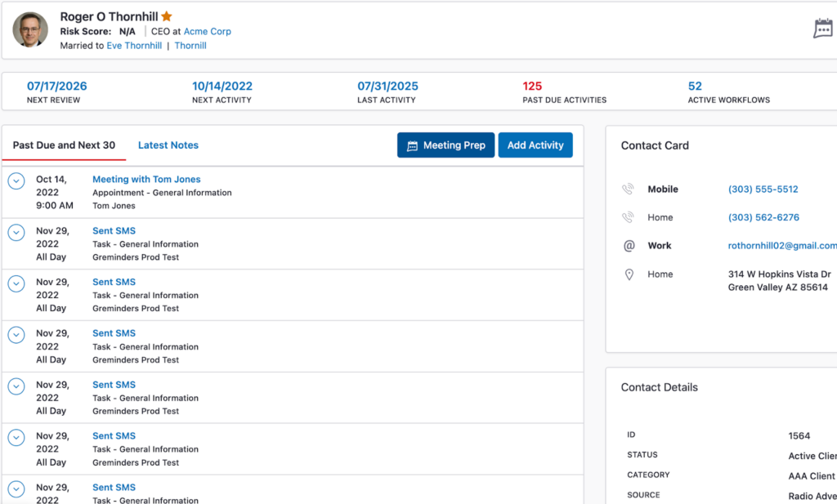Open the Eve Thornhill spouse link
The width and height of the screenshot is (837, 504).
point(134,46)
